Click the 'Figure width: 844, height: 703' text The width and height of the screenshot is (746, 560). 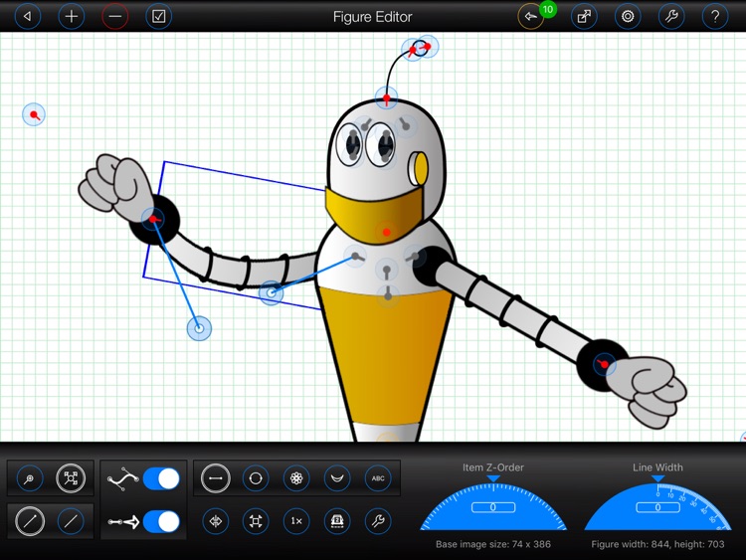[657, 544]
